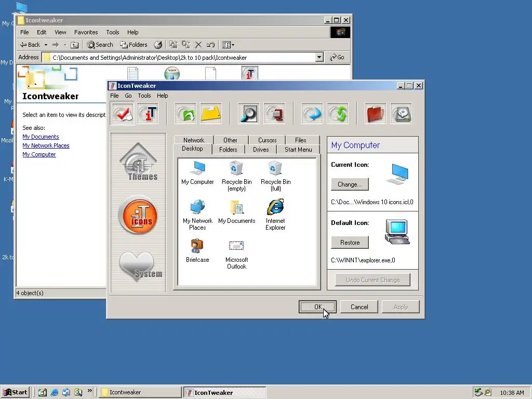
Task: Switch to the Cursors tab
Action: click(268, 140)
